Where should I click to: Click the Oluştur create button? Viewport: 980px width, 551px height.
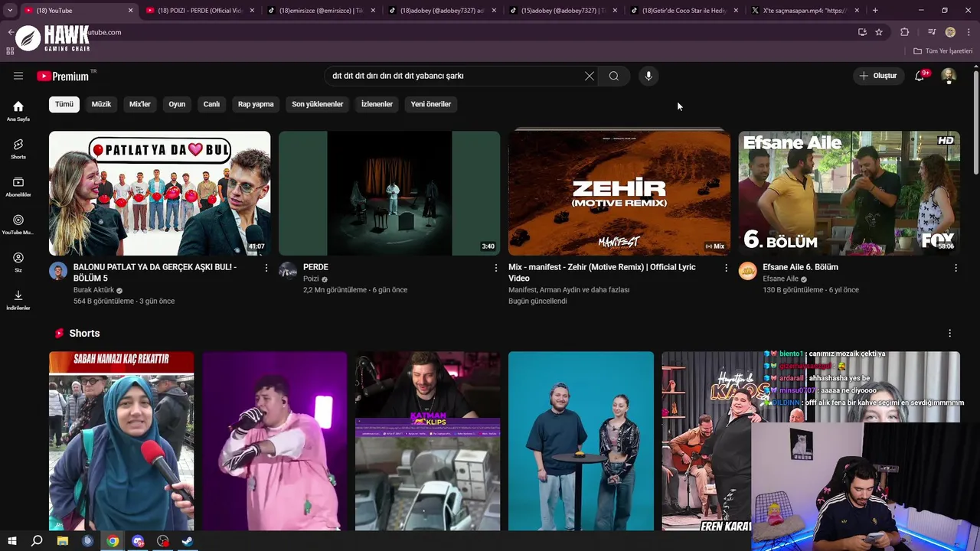click(877, 76)
